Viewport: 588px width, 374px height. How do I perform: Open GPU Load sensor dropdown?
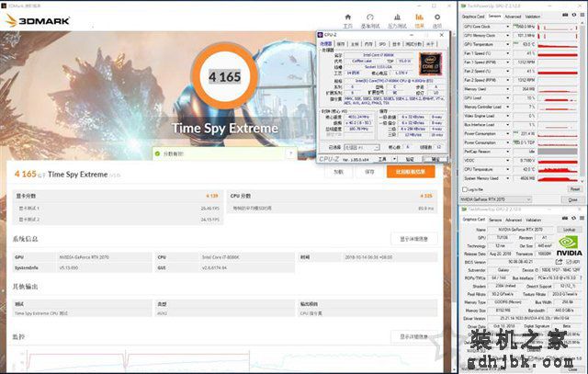(508, 98)
